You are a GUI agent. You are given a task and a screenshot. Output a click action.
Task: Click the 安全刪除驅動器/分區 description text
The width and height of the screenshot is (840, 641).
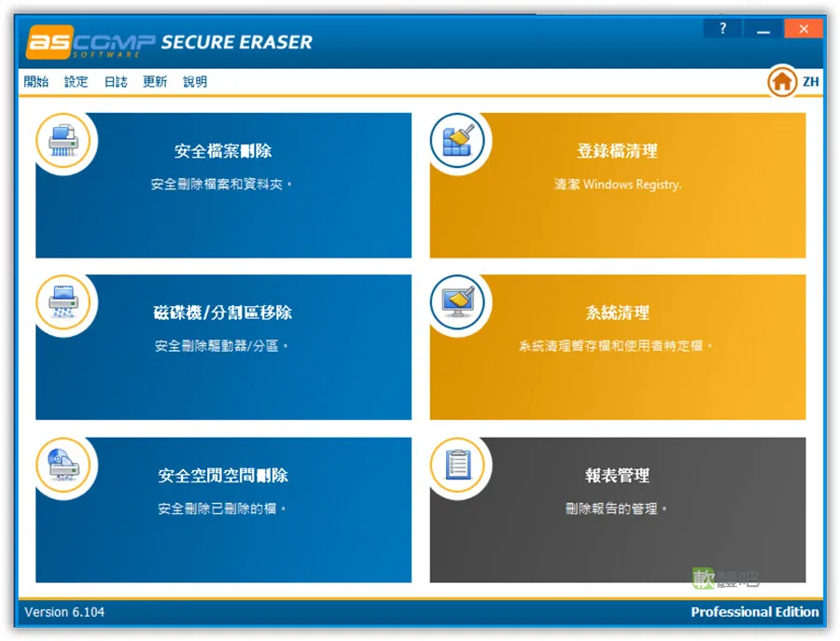point(220,346)
